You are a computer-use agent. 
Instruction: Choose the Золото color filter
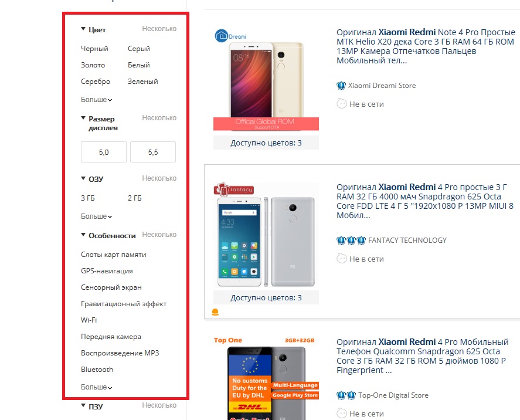93,65
